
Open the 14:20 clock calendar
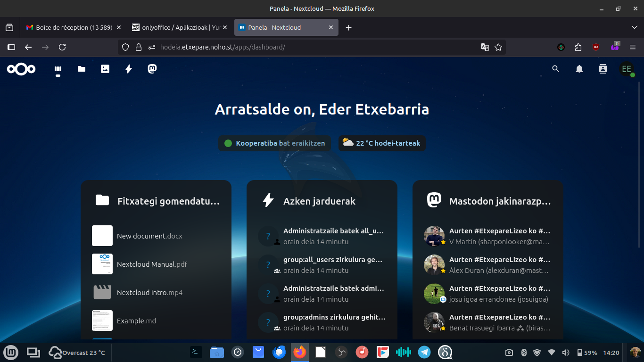tap(611, 353)
